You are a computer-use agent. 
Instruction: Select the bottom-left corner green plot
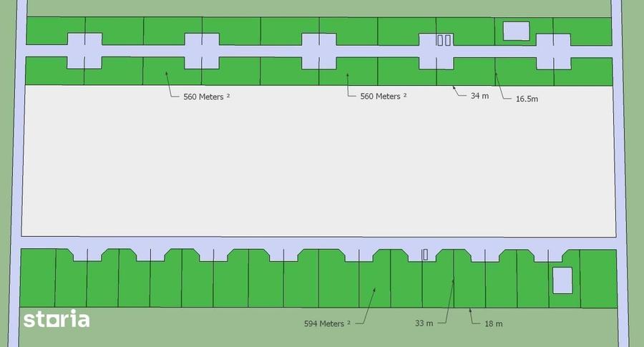(x=38, y=278)
